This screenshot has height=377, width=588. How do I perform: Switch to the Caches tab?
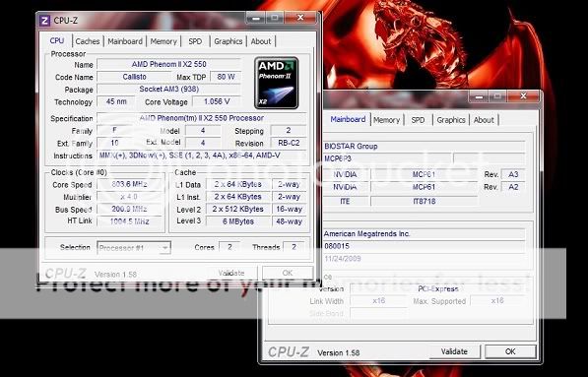tap(88, 41)
